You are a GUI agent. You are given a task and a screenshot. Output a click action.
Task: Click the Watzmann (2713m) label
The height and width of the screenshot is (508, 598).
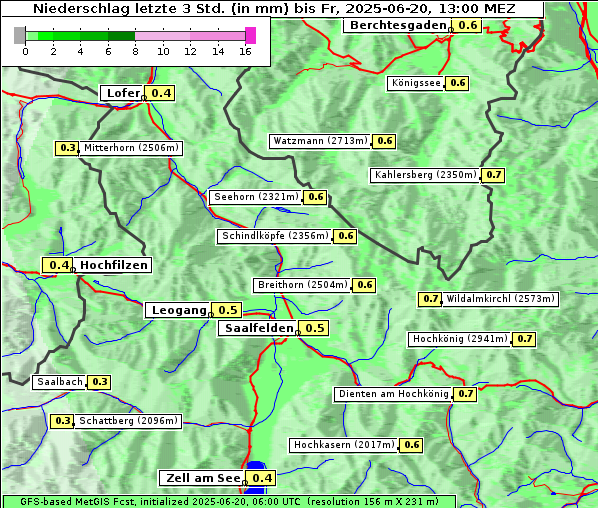(320, 141)
